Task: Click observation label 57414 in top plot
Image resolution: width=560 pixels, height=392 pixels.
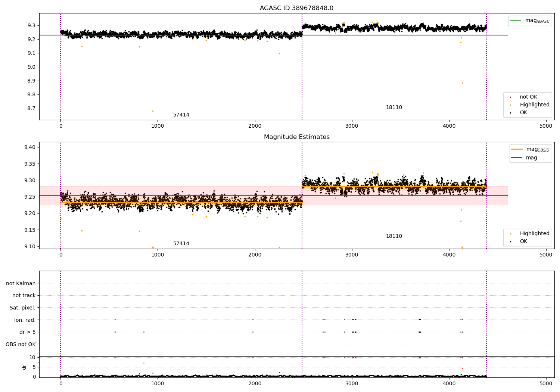Action: click(x=181, y=115)
